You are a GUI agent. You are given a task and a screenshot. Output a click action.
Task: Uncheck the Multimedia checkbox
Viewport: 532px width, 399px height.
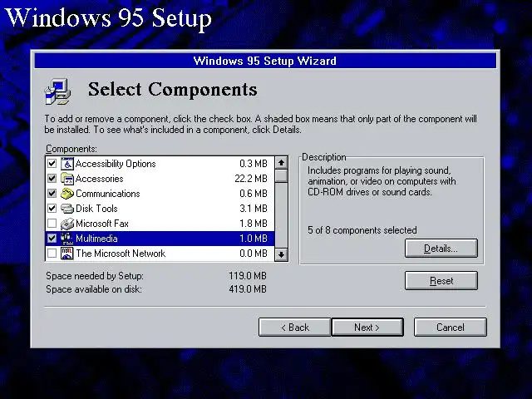[x=52, y=239]
